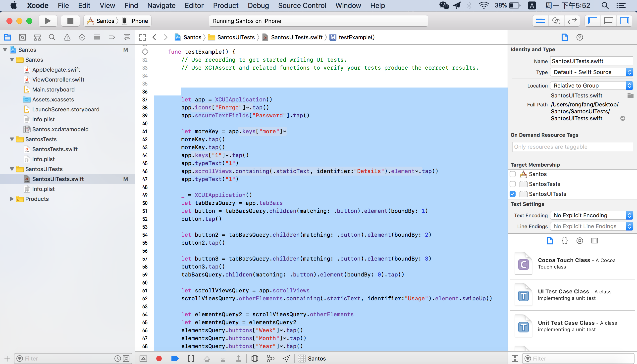Select the ViewController.swift file
This screenshot has width=637, height=364.
click(58, 80)
